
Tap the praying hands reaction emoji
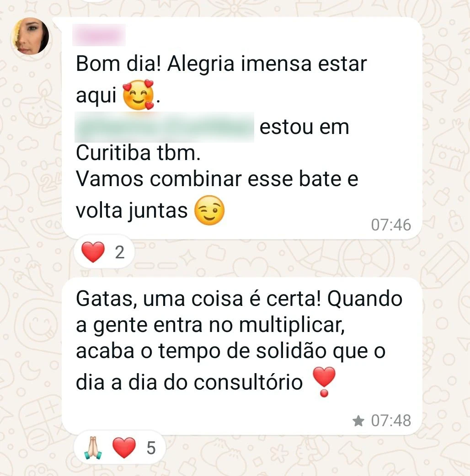tap(93, 448)
